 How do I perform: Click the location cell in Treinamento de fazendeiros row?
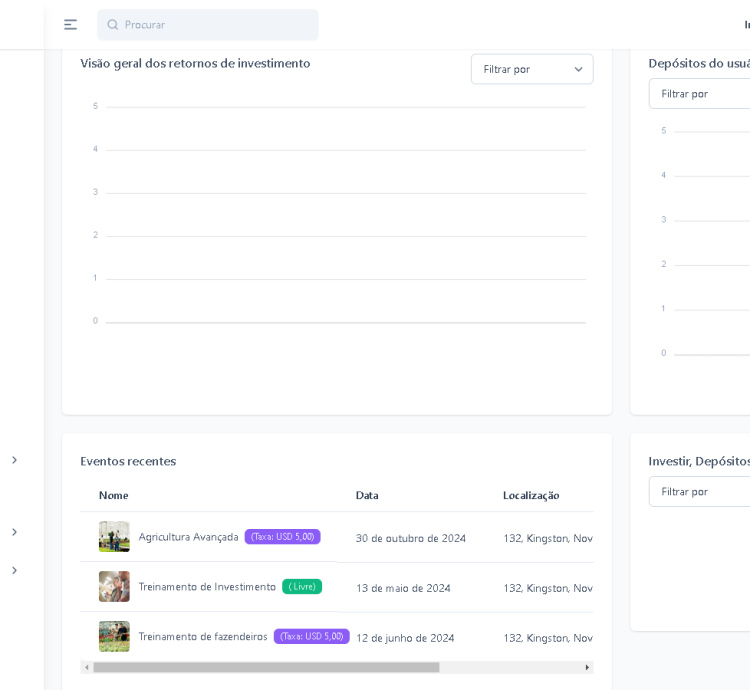[x=548, y=638]
